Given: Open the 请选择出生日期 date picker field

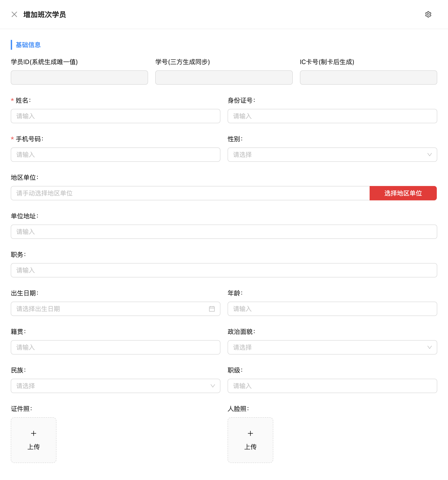Looking at the screenshot, I should point(115,309).
